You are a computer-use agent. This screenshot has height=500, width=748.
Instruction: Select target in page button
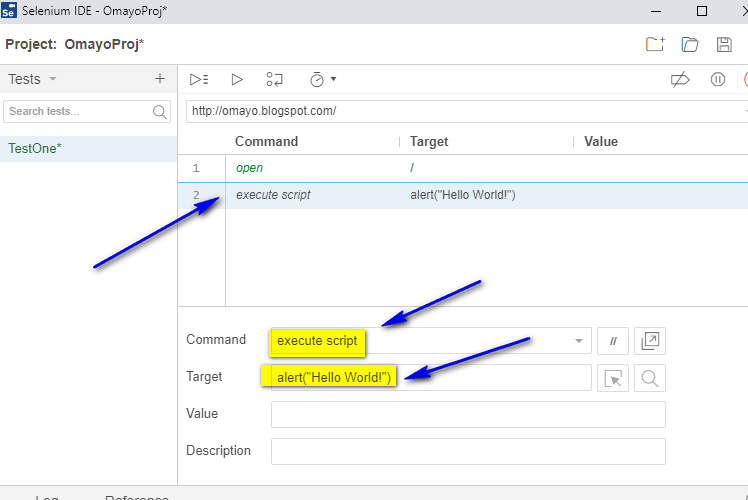coord(613,378)
